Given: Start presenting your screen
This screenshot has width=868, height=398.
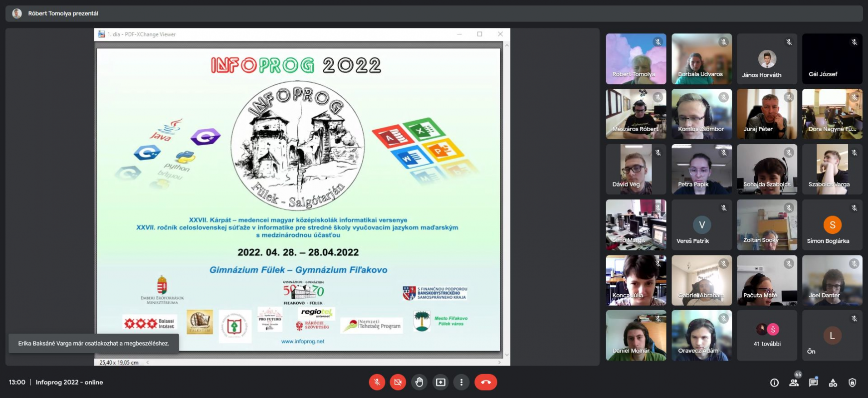Looking at the screenshot, I should 440,382.
